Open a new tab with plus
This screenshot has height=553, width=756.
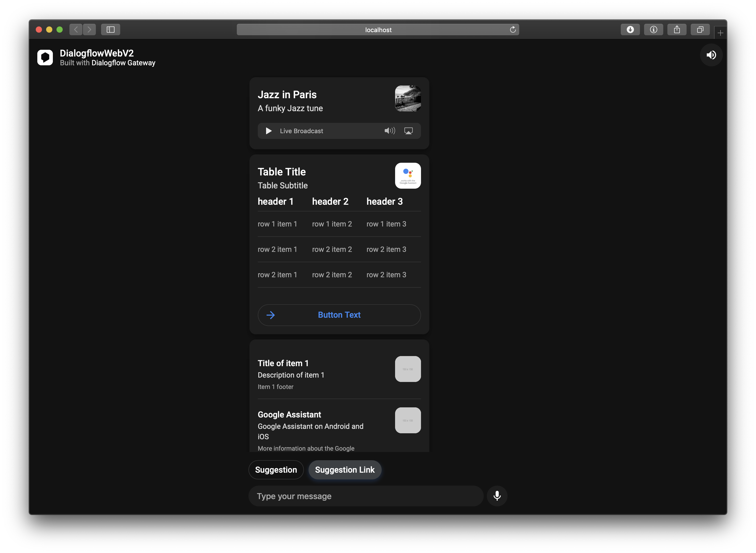[720, 33]
